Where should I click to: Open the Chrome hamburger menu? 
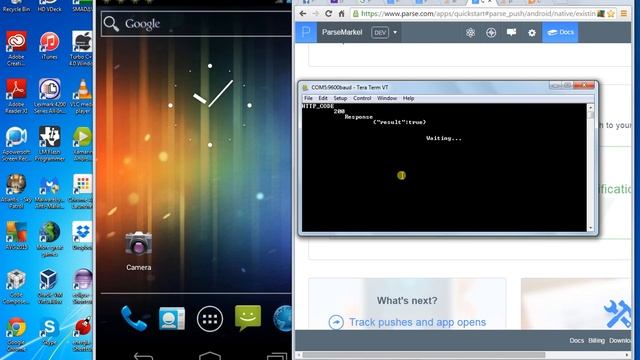[x=624, y=13]
